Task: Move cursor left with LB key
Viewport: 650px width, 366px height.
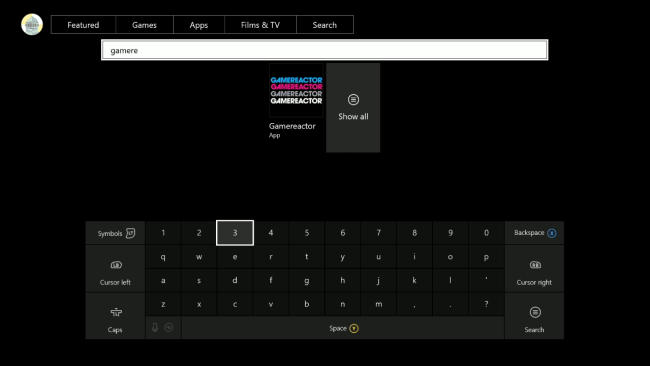Action: 115,269
